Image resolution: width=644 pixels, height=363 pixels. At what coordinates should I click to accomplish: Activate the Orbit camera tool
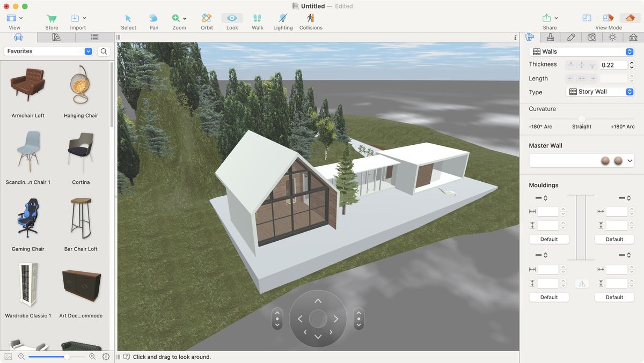click(207, 18)
